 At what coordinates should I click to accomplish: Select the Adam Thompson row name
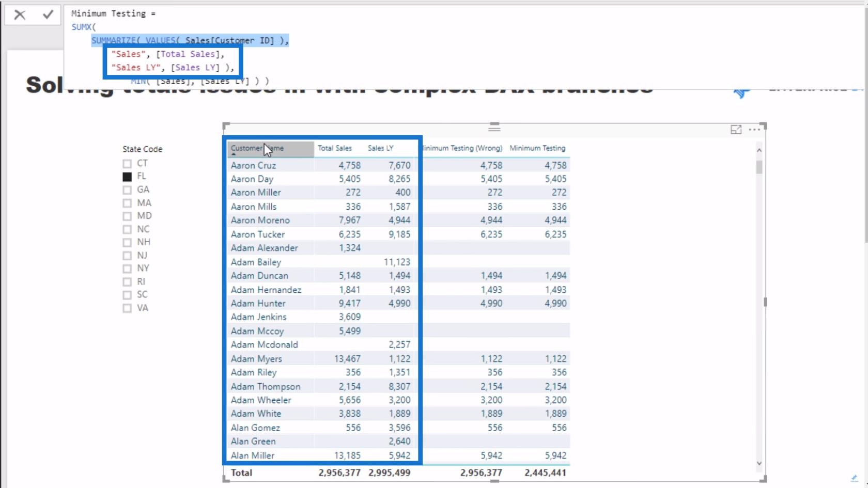[266, 386]
